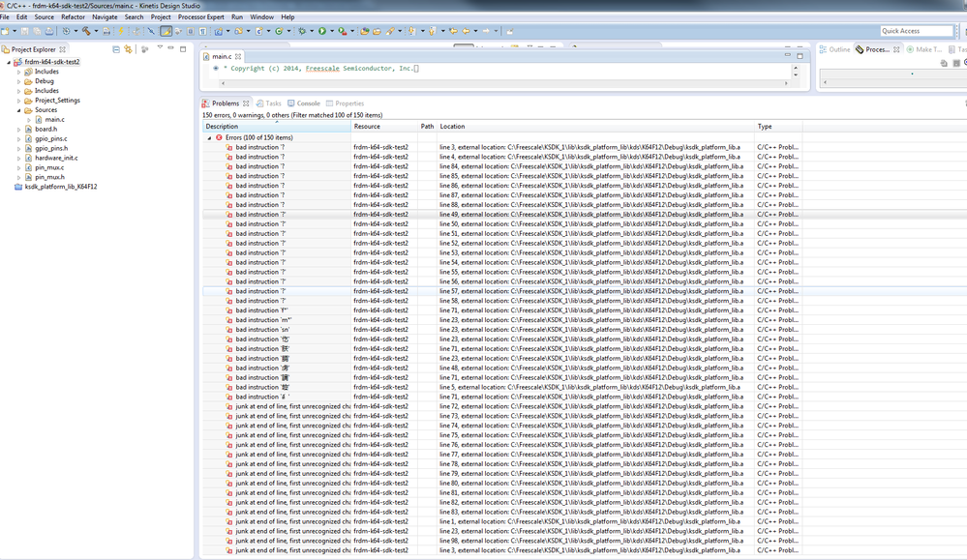The width and height of the screenshot is (967, 560).
Task: Open the Open Type toolbar icon
Action: click(365, 31)
